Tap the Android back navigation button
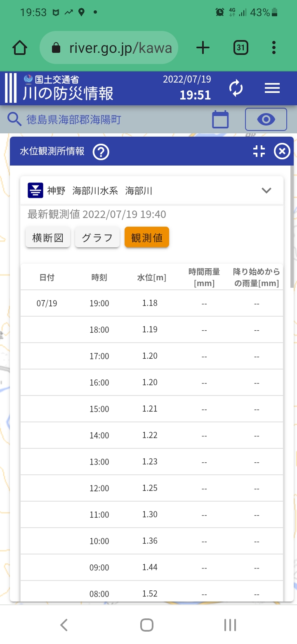This screenshot has width=297, height=644. 64,625
